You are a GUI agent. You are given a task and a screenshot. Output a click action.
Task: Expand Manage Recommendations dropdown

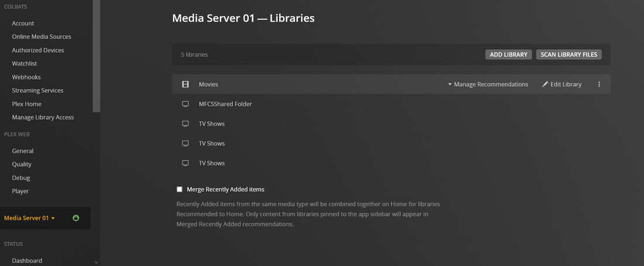(488, 84)
